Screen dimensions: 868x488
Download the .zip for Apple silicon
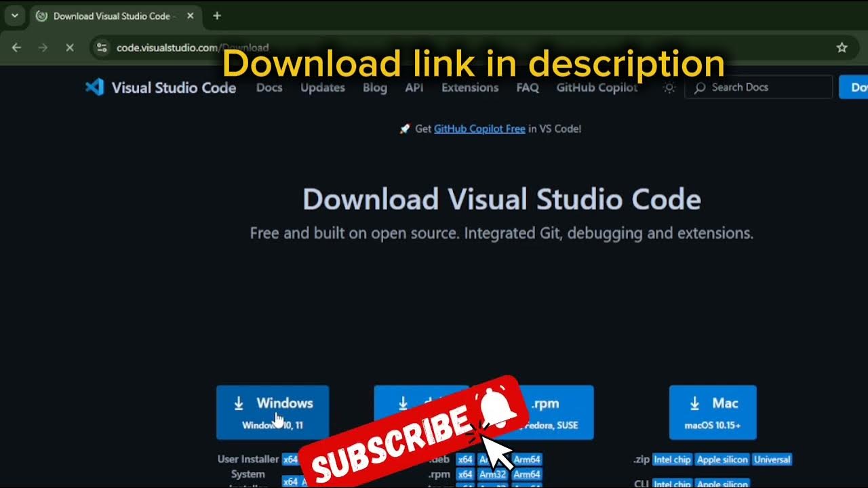[722, 460]
